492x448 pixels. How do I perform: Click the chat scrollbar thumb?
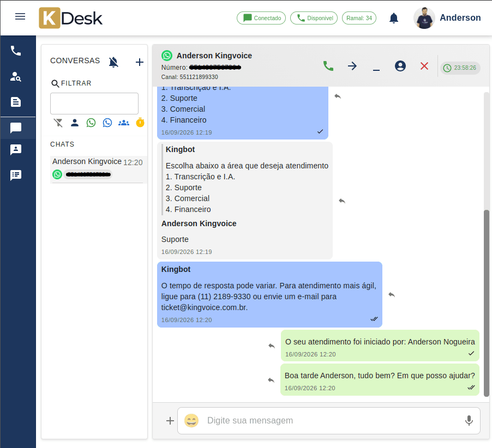click(x=487, y=303)
